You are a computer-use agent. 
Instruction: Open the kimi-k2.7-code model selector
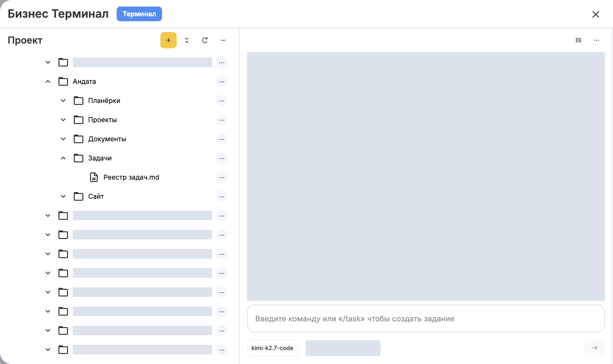click(x=272, y=348)
